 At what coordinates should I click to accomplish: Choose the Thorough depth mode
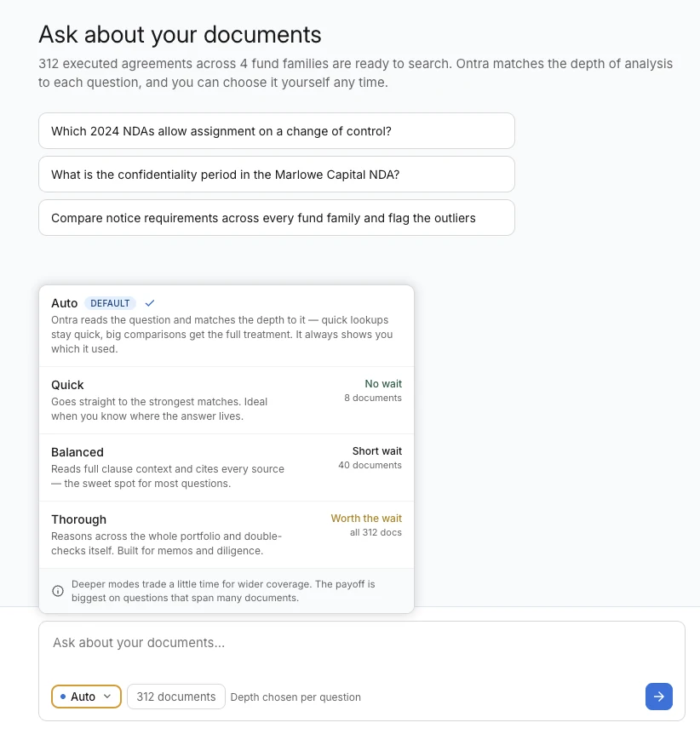[227, 535]
